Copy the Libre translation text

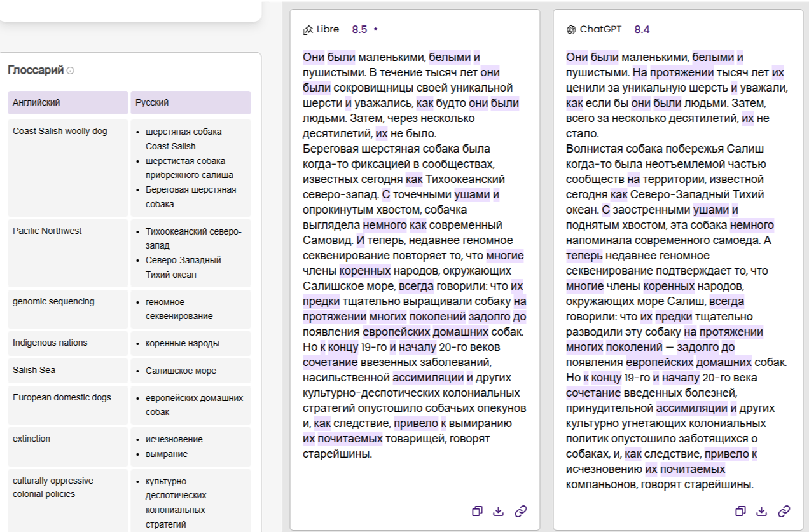point(477,511)
